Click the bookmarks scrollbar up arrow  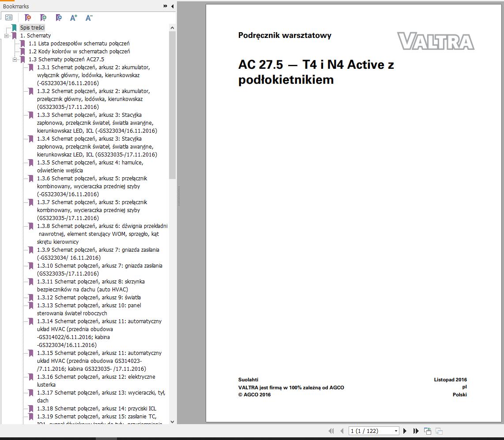(x=172, y=28)
